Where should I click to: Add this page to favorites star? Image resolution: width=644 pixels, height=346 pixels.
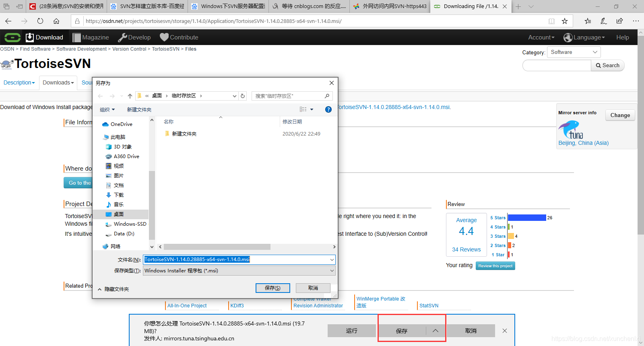pos(565,21)
